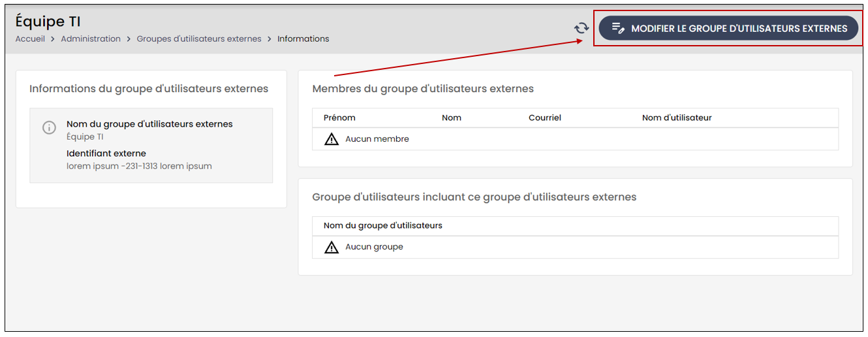Click the info icon in the group information card
This screenshot has width=868, height=337.
click(x=49, y=127)
